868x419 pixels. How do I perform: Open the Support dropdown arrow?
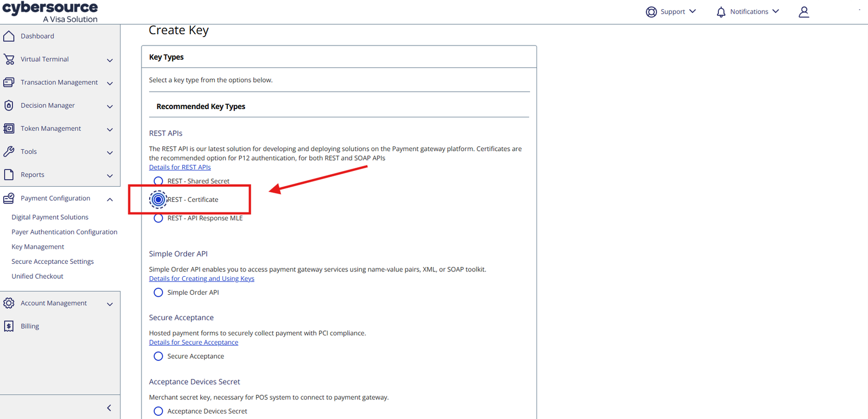pos(692,11)
